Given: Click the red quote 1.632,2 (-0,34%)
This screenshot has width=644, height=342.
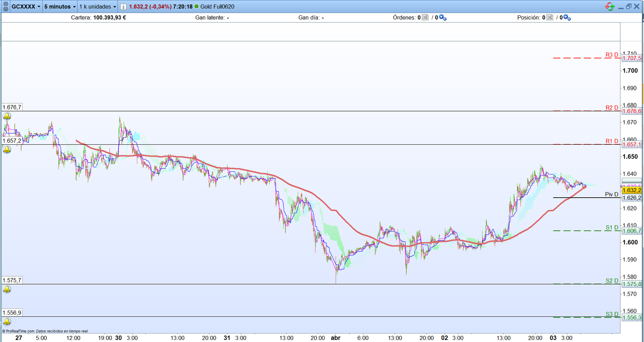Looking at the screenshot, I should [150, 6].
